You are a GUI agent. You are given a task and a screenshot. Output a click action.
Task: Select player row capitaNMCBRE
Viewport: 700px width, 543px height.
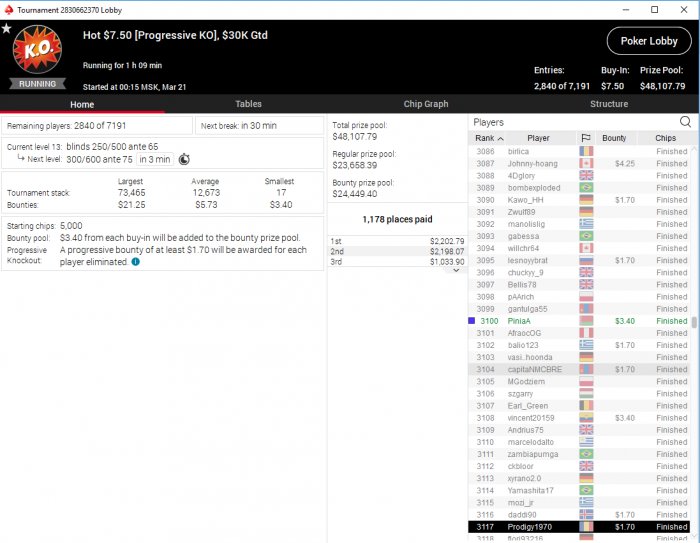pyautogui.click(x=579, y=369)
